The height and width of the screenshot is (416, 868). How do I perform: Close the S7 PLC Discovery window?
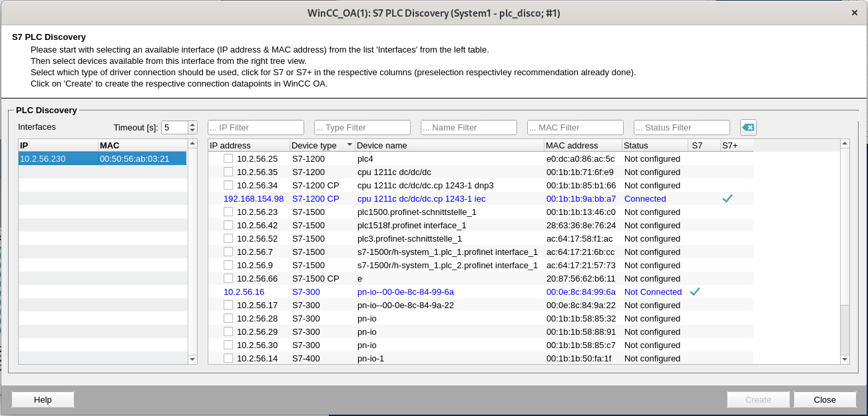pyautogui.click(x=855, y=13)
